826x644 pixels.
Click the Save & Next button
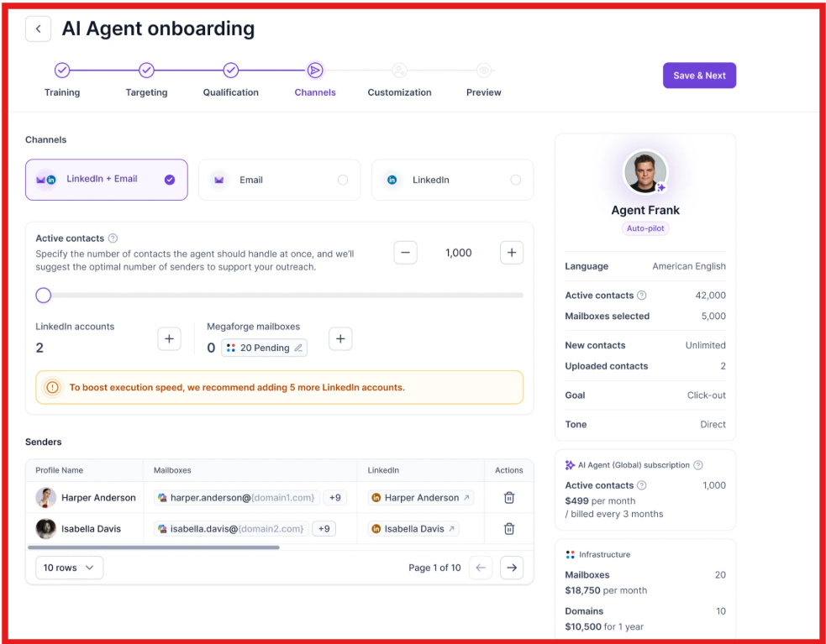coord(699,75)
